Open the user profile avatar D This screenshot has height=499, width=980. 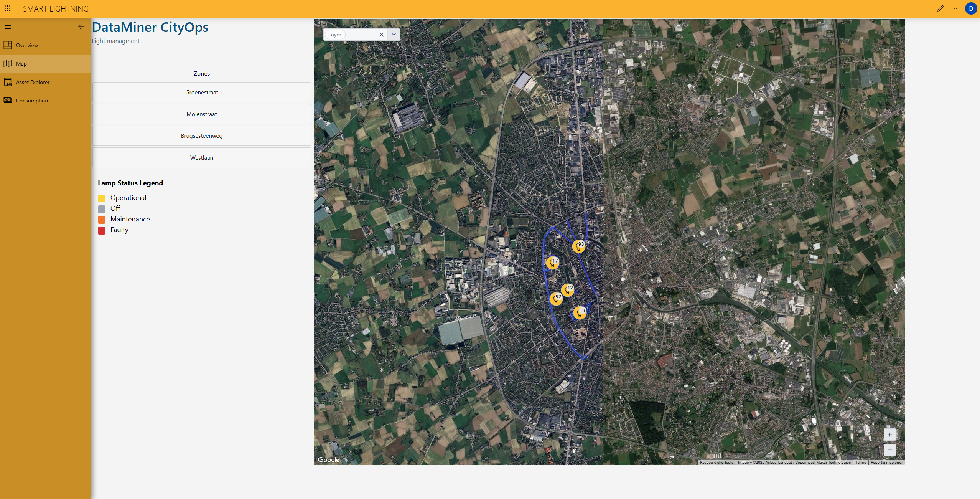tap(970, 8)
